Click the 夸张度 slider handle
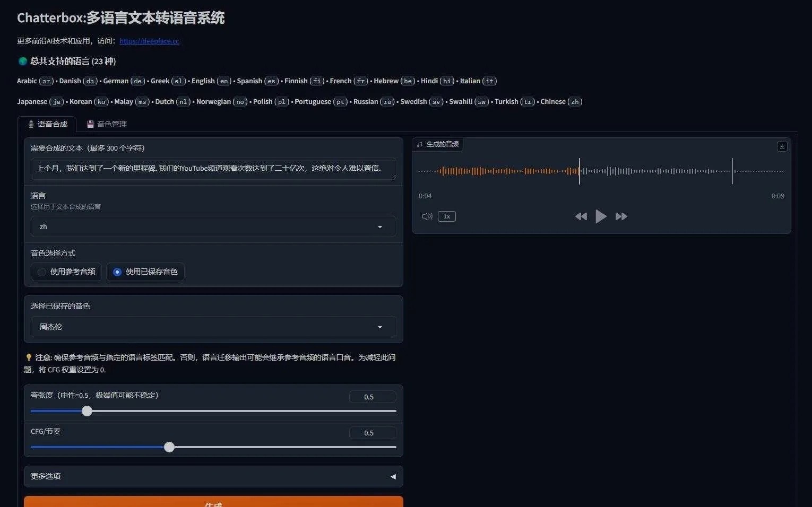The height and width of the screenshot is (507, 812). click(87, 411)
